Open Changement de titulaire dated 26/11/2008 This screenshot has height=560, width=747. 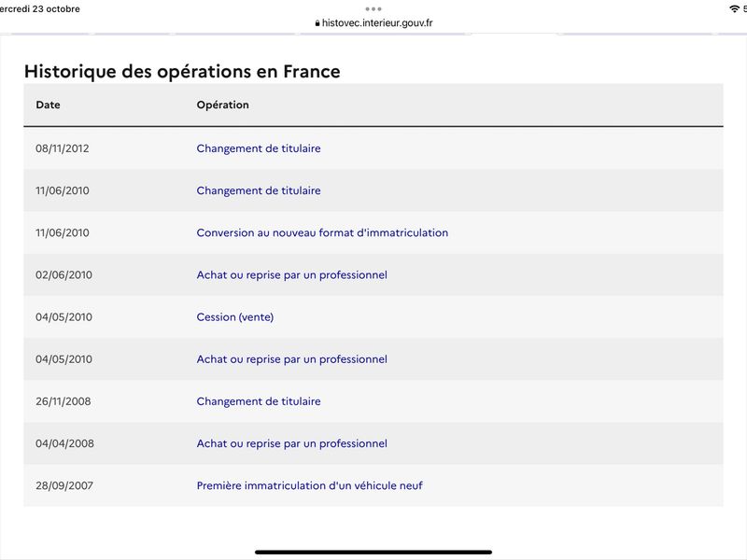pyautogui.click(x=259, y=401)
